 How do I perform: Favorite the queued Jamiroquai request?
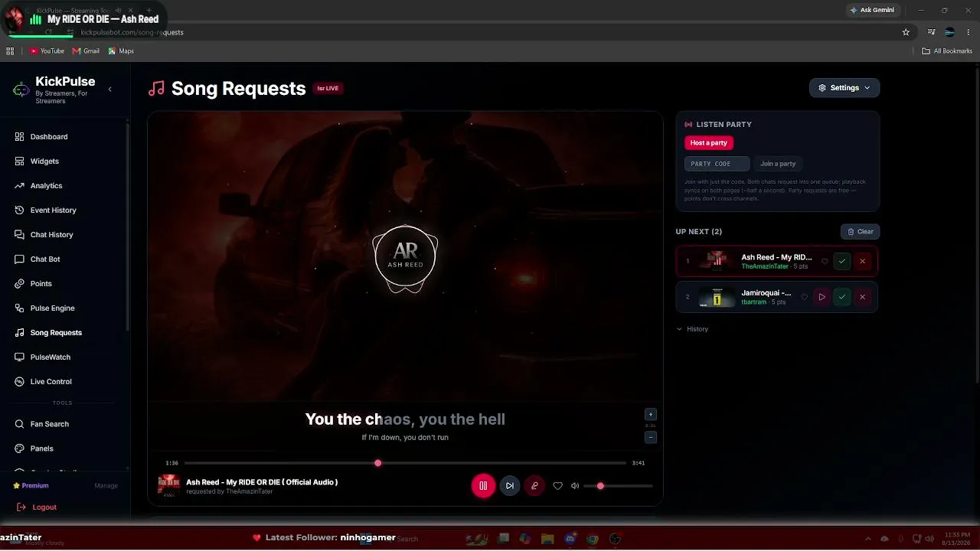coord(804,297)
